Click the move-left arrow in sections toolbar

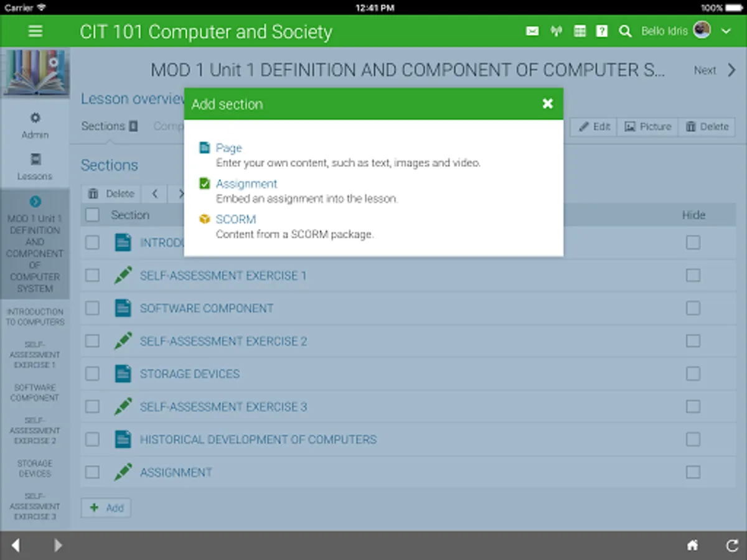tap(155, 194)
